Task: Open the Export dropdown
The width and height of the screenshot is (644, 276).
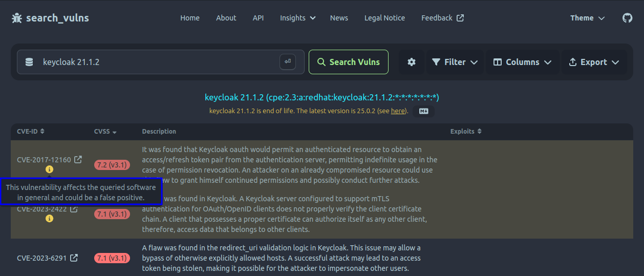Action: [x=594, y=62]
